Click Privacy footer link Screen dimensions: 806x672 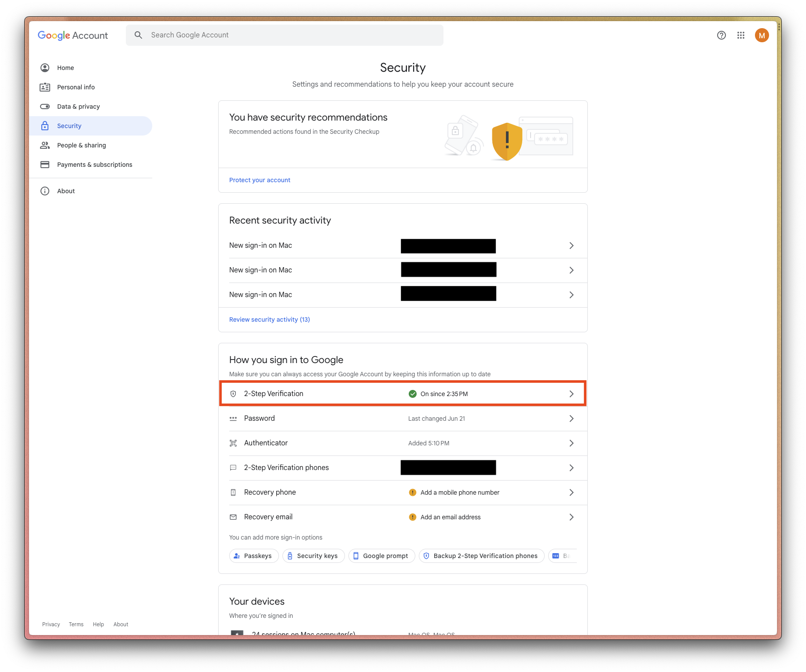click(51, 624)
